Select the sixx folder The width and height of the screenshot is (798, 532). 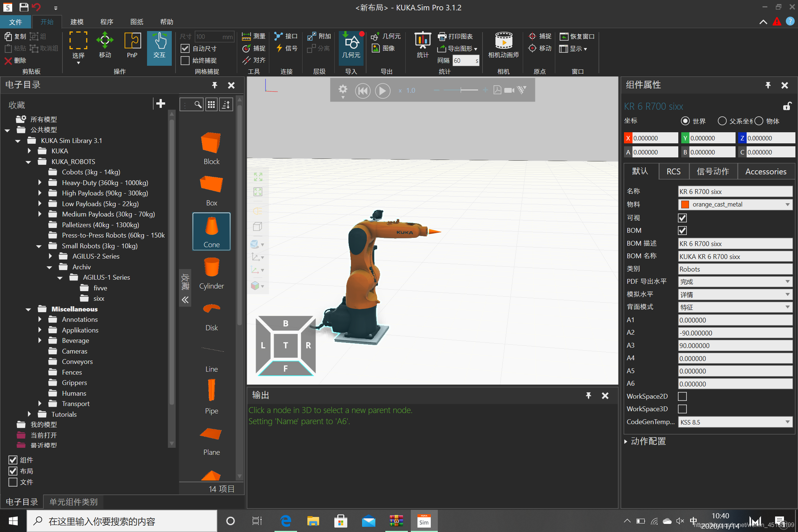[99, 299]
